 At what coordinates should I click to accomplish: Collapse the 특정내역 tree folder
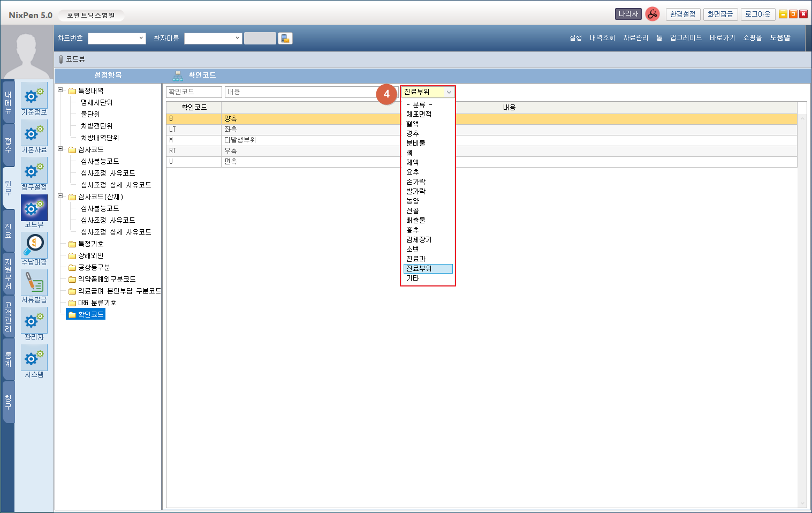point(60,90)
